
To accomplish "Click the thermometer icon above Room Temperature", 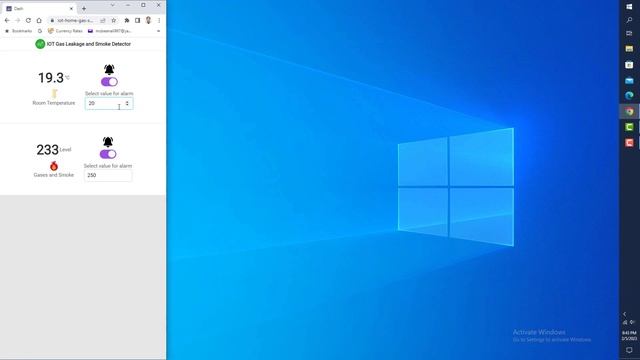I will [x=54, y=93].
